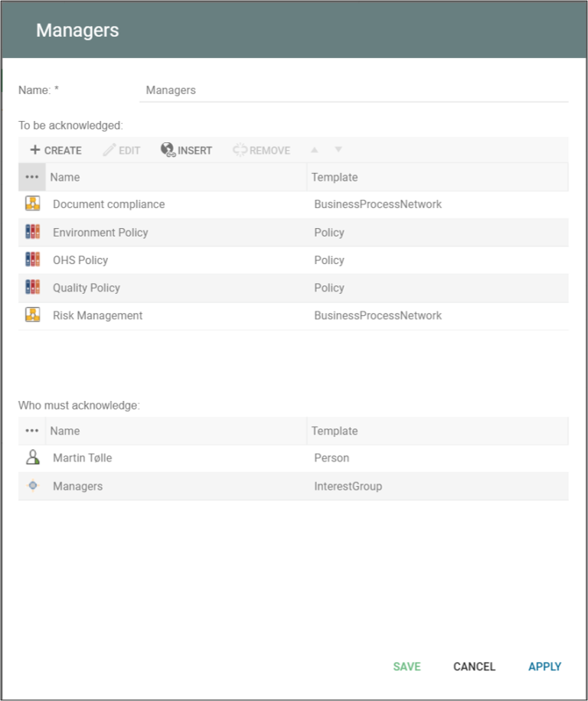Move item up with arrow button
Screen dimensions: 588x701
pos(314,150)
